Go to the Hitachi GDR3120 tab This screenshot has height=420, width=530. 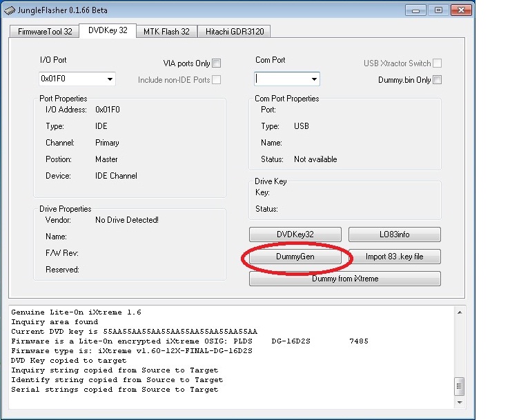pos(234,31)
